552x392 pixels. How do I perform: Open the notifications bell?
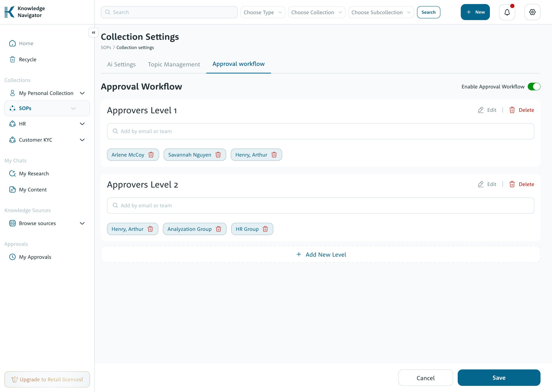tap(507, 12)
